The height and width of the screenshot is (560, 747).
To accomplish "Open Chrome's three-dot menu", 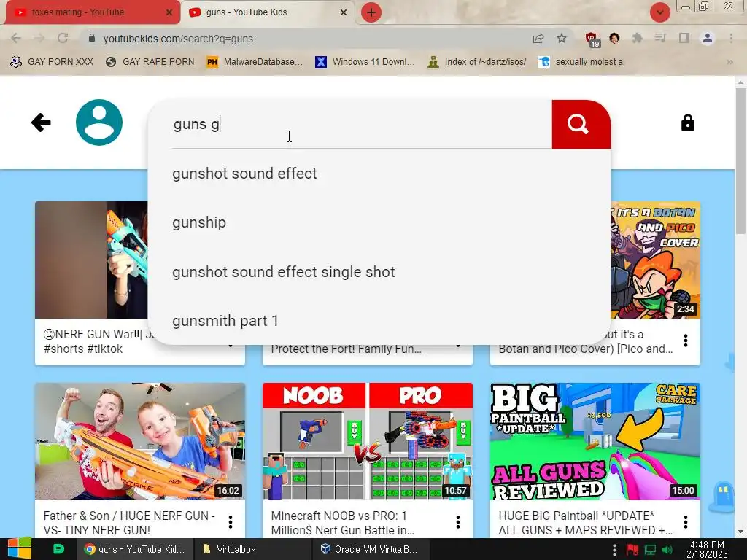I will coord(731,38).
